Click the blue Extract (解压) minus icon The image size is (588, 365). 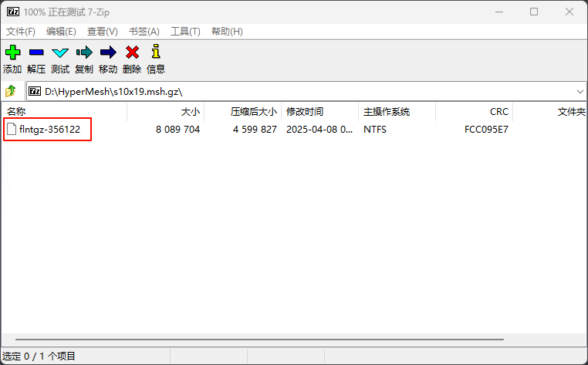(x=36, y=52)
